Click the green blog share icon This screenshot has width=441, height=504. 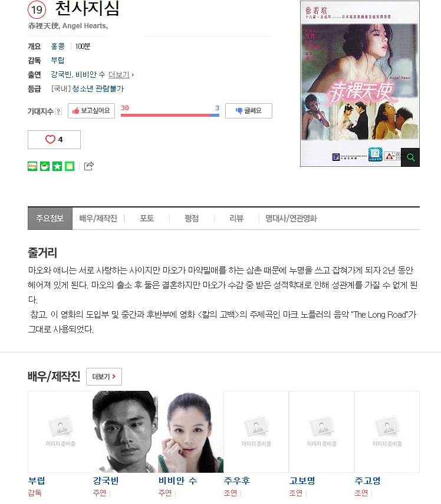32,166
